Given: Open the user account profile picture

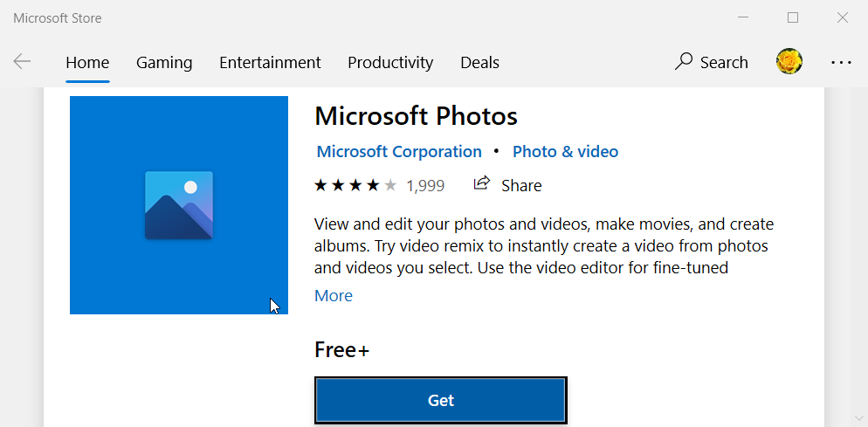Looking at the screenshot, I should (x=789, y=62).
